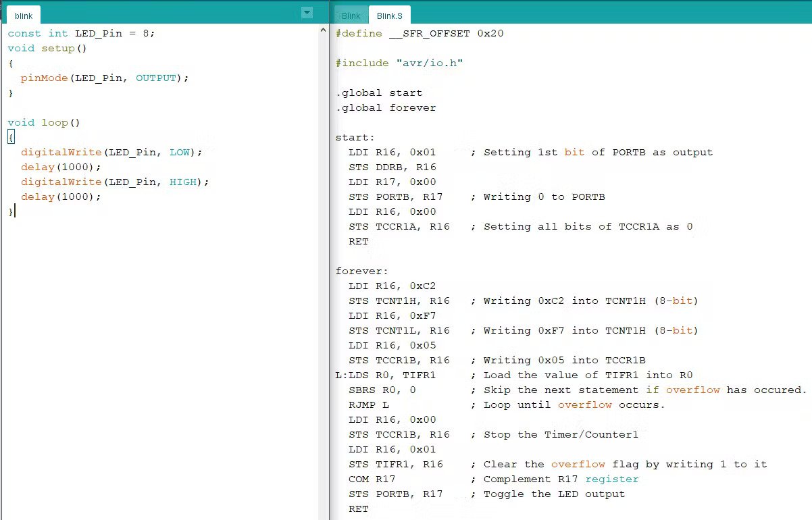Screen dimensions: 812x520
Task: Click the digitalWrite HIGH line
Action: coord(114,182)
